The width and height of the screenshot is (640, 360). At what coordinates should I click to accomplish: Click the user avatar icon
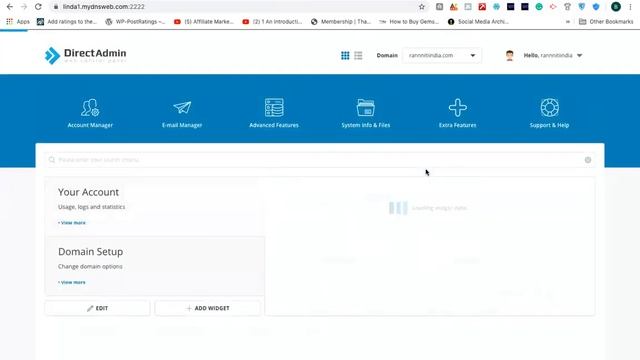tap(509, 56)
